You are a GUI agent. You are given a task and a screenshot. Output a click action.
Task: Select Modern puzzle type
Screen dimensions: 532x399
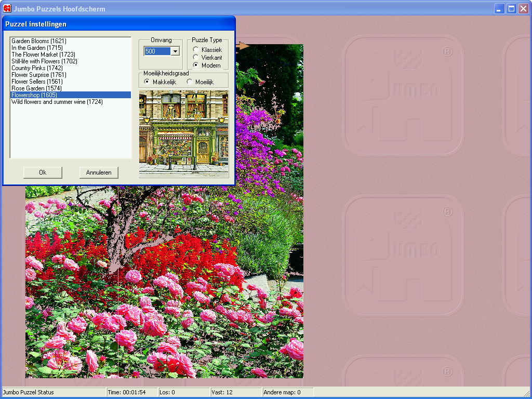tap(207, 65)
